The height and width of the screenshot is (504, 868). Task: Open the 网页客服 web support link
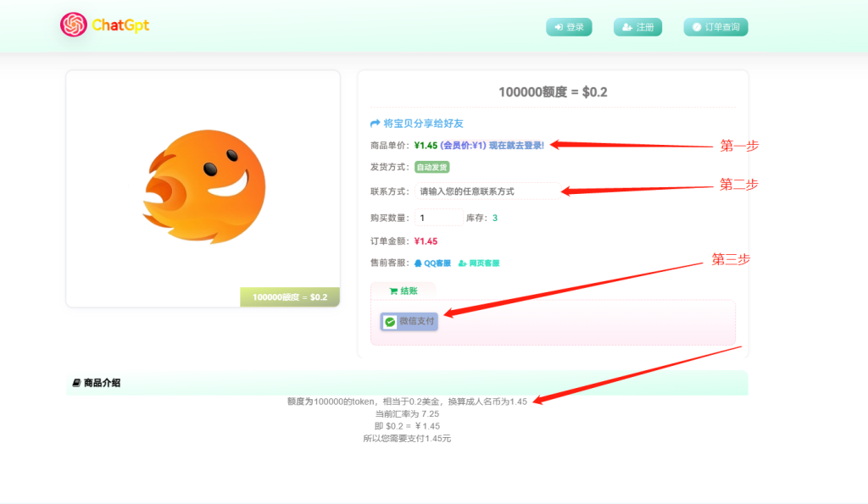click(x=485, y=263)
